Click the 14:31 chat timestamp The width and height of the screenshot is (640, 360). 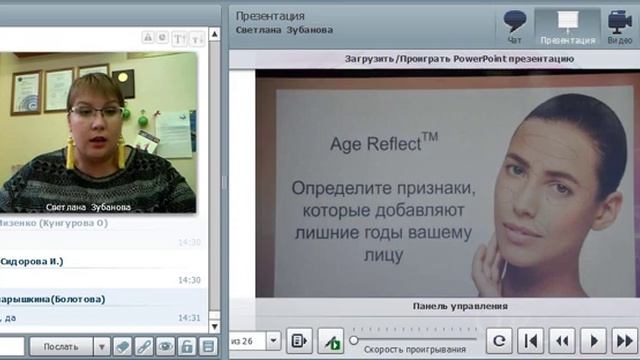(189, 318)
